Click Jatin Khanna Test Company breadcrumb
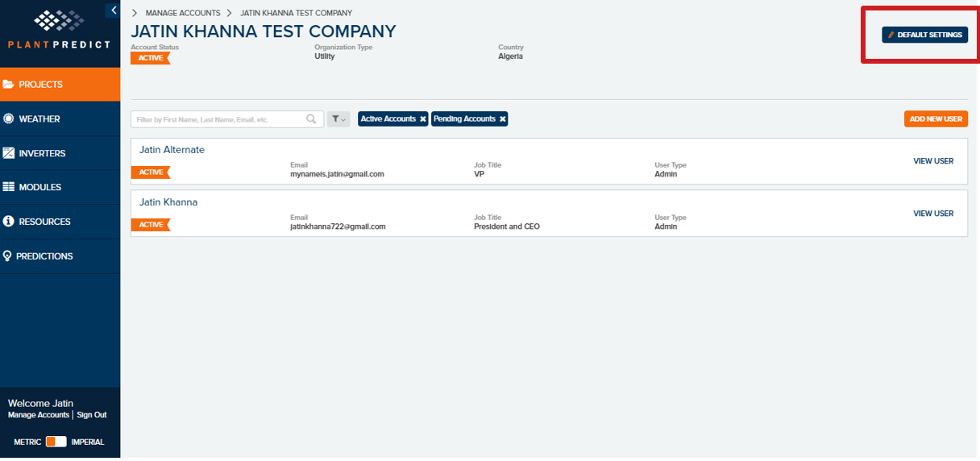 296,13
